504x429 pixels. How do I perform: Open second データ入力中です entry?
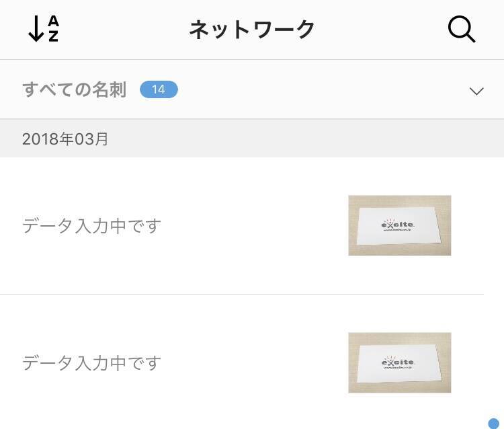(92, 363)
